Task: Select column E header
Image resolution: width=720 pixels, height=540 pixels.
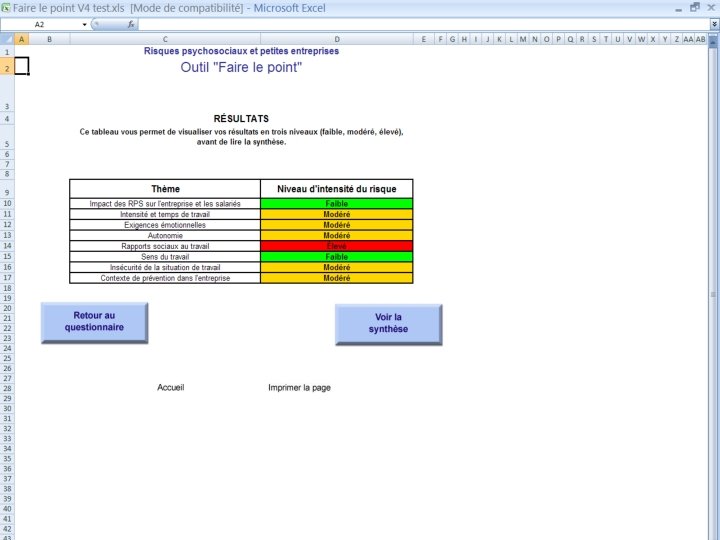Action: tap(423, 39)
